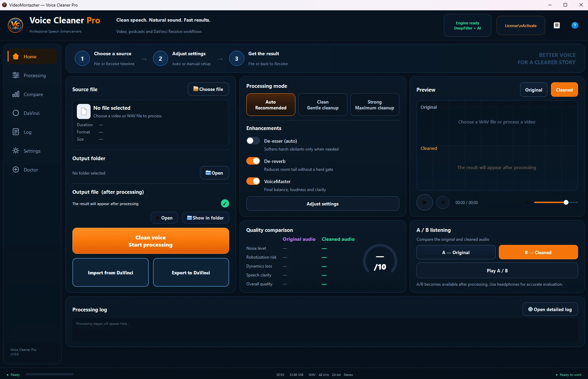Click the Noise level row label
Image resolution: width=588 pixels, height=379 pixels.
coord(256,248)
